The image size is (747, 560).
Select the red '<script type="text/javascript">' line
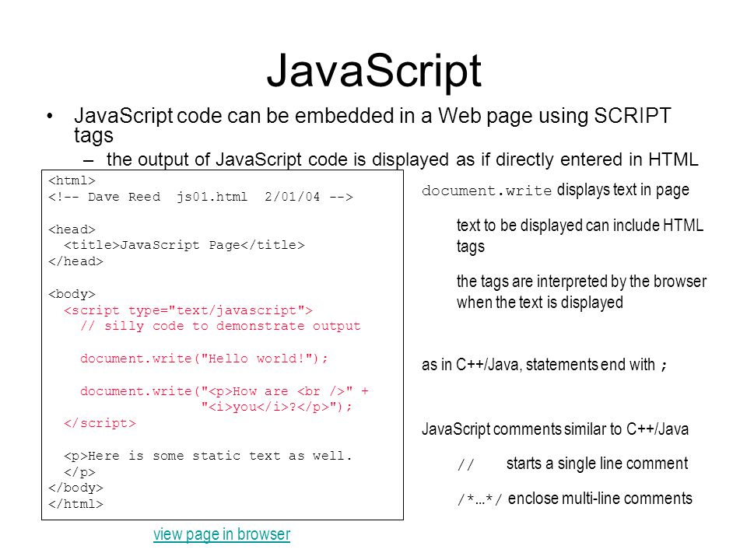(188, 310)
